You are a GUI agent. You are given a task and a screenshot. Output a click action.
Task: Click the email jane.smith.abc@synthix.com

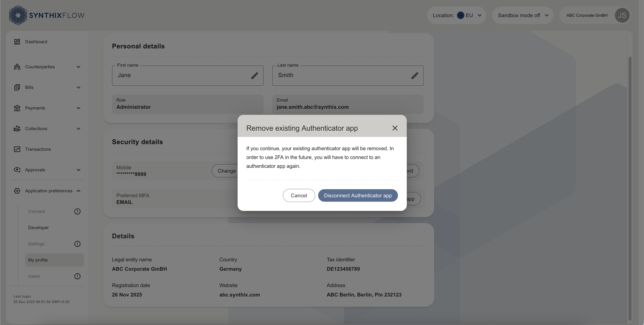[x=312, y=107]
